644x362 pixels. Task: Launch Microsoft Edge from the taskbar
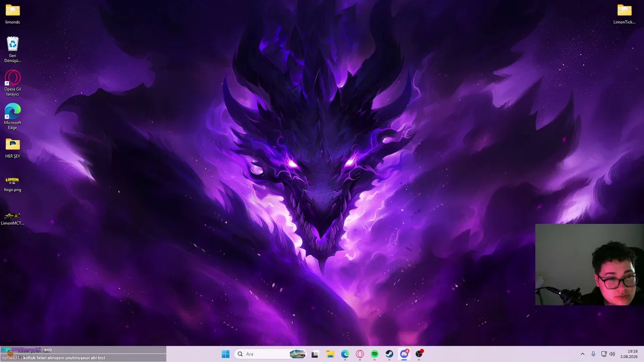tap(345, 354)
